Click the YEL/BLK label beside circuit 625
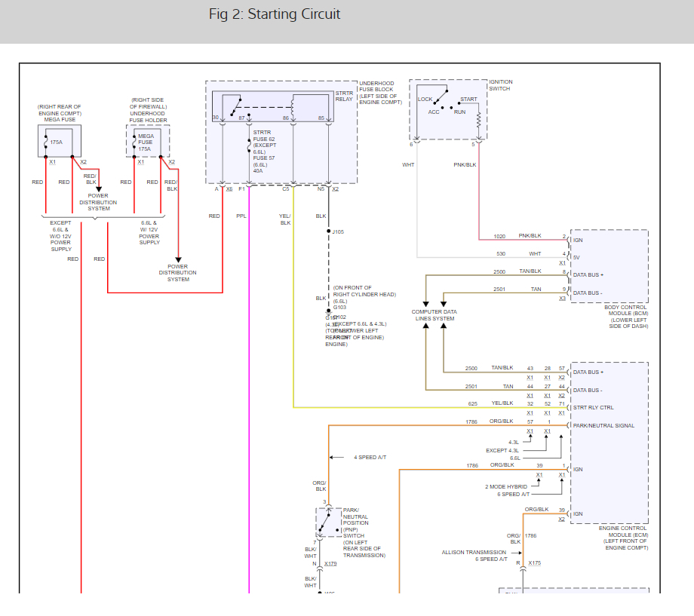This screenshot has width=694, height=616. 502,403
